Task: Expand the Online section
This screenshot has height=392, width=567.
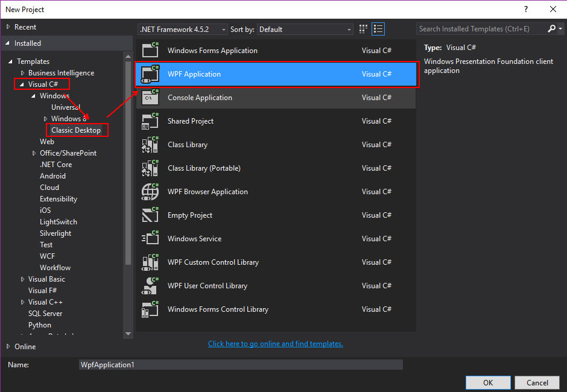Action: tap(8, 347)
